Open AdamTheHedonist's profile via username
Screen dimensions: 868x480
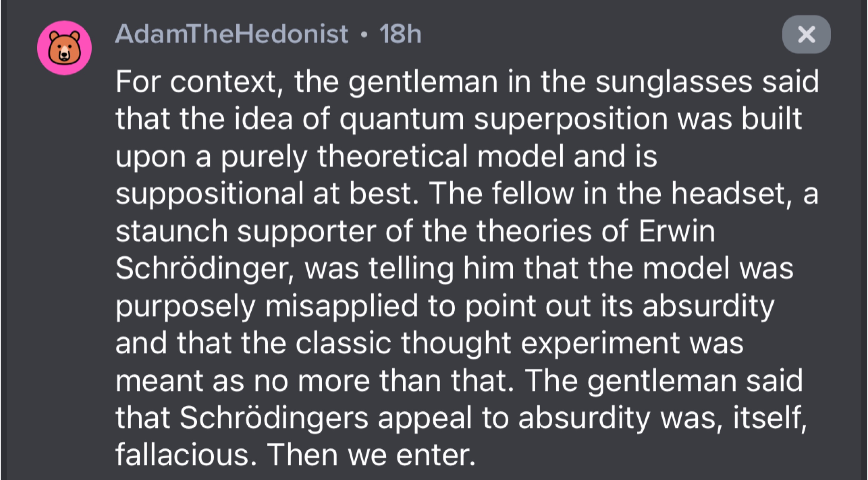tap(232, 34)
